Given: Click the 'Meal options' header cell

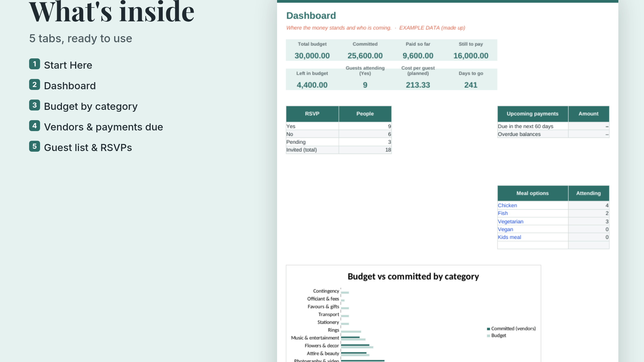Looking at the screenshot, I should [533, 193].
